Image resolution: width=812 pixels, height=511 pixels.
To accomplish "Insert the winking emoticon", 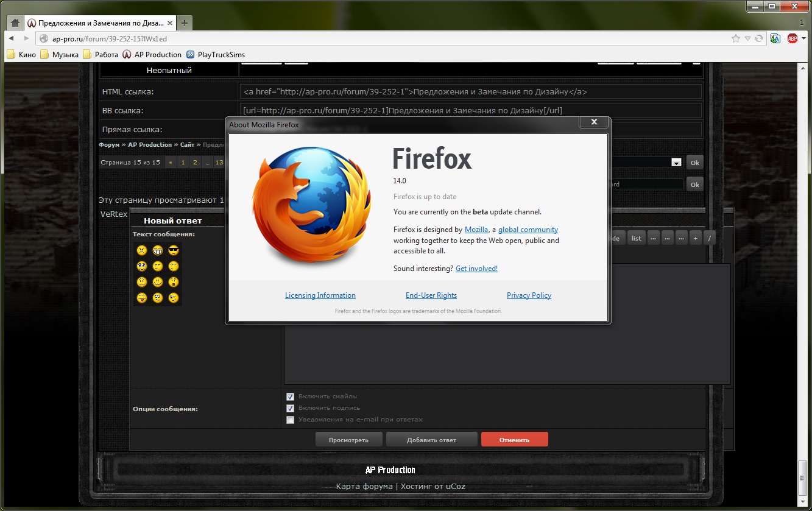I will coord(174,298).
